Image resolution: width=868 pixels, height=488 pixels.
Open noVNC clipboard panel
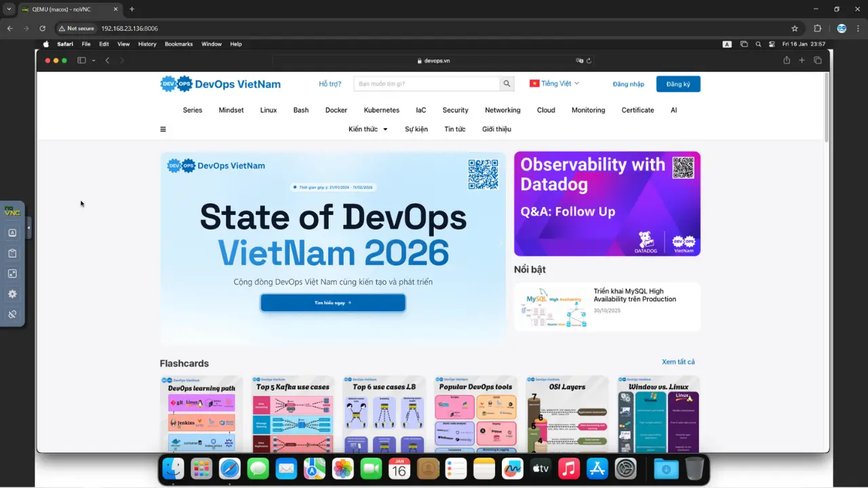[x=12, y=253]
